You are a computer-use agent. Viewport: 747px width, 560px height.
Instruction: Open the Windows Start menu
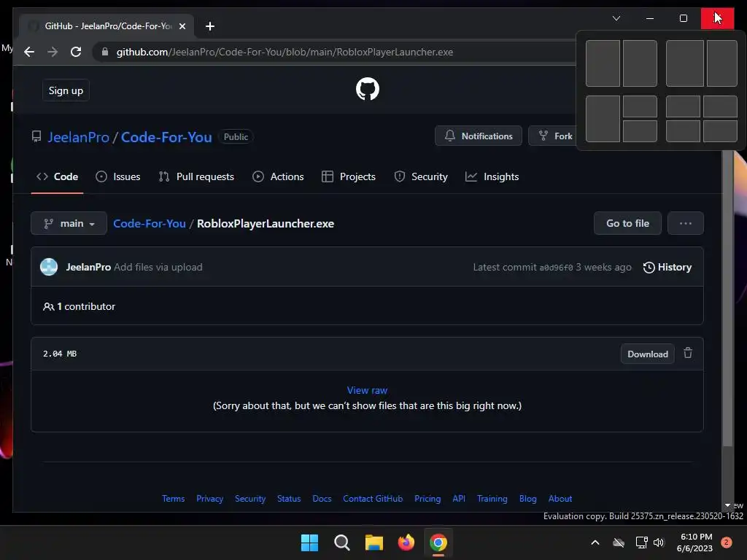(309, 542)
